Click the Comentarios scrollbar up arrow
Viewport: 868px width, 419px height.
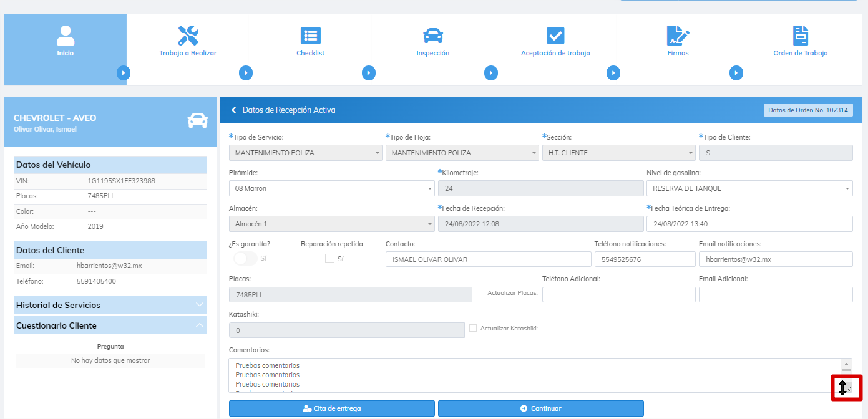(847, 365)
